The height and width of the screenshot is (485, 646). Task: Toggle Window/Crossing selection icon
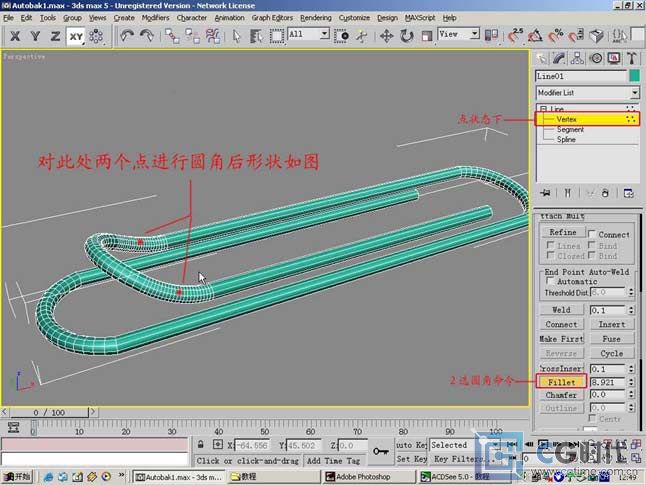[342, 36]
